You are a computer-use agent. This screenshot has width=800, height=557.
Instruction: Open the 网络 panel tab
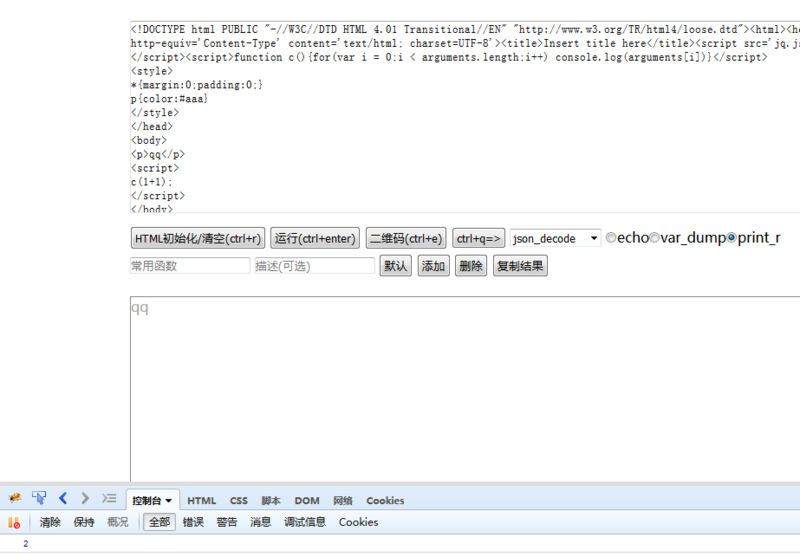343,501
